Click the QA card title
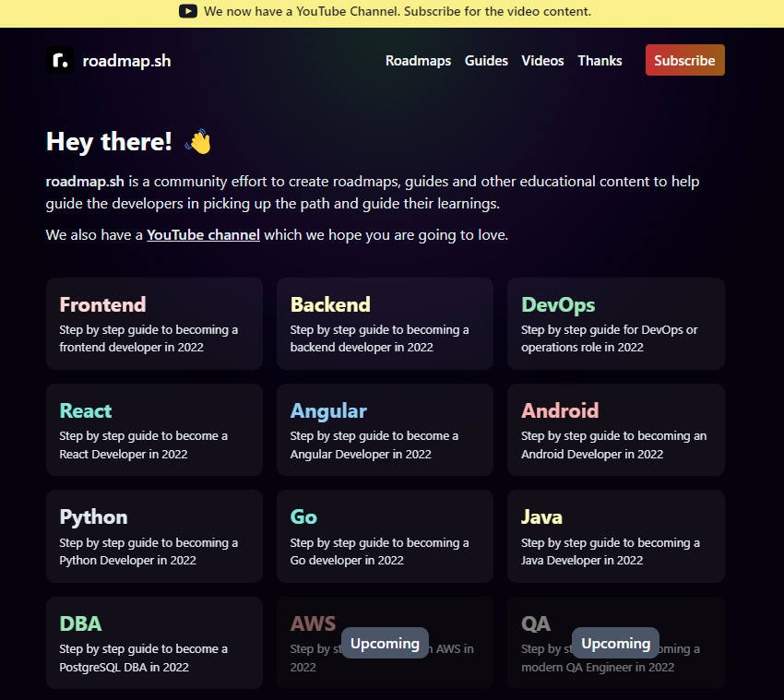The image size is (784, 700). 536,623
